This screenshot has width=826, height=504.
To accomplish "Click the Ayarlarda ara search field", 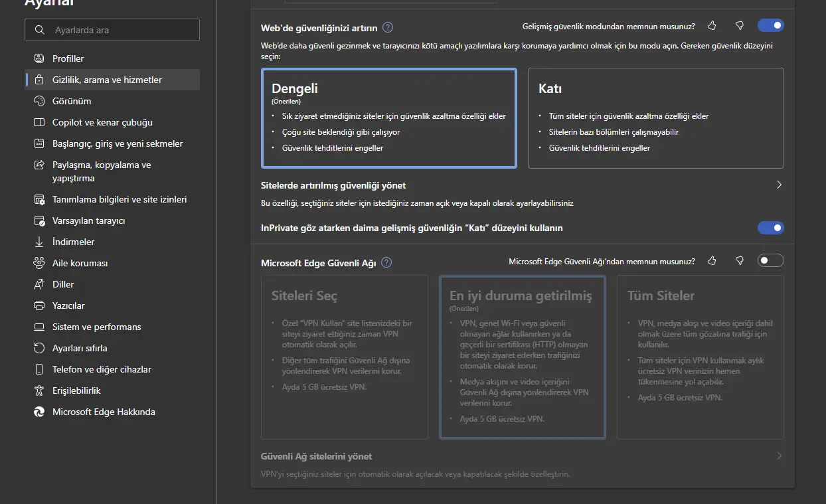I will (112, 30).
